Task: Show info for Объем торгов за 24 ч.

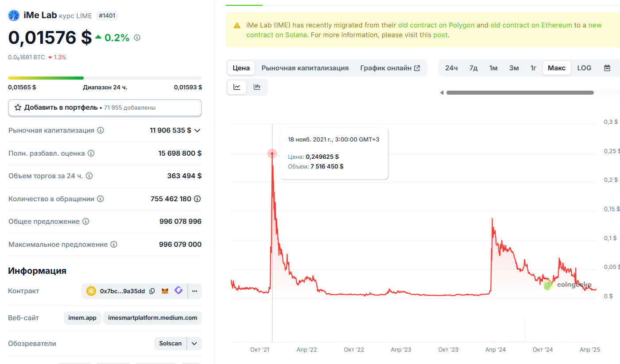Action: click(x=89, y=176)
